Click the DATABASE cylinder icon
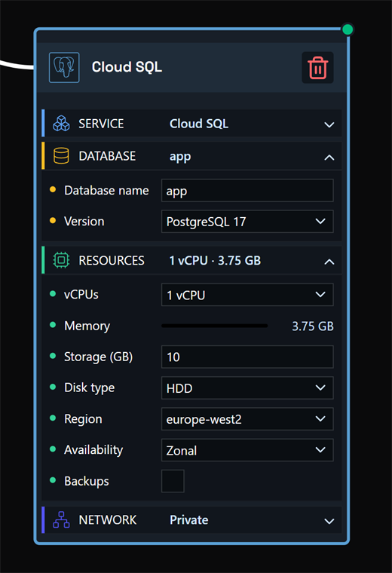This screenshot has width=392, height=573. (x=61, y=156)
